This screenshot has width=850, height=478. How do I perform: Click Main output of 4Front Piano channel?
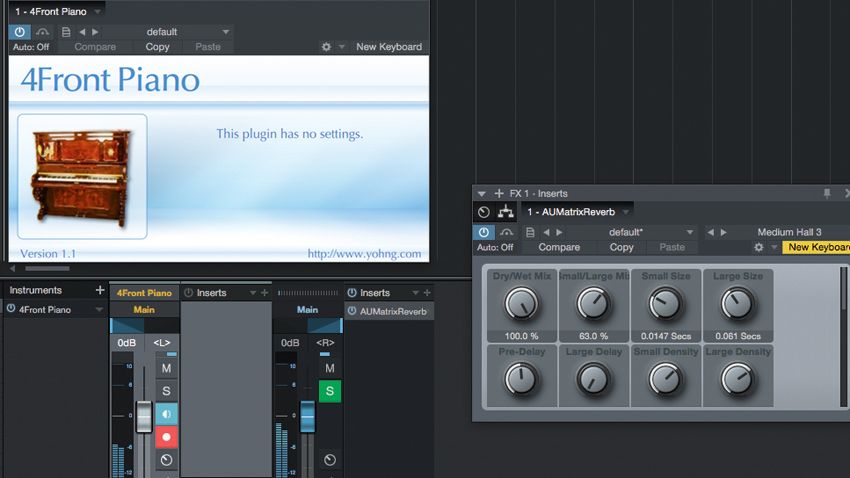[x=144, y=310]
